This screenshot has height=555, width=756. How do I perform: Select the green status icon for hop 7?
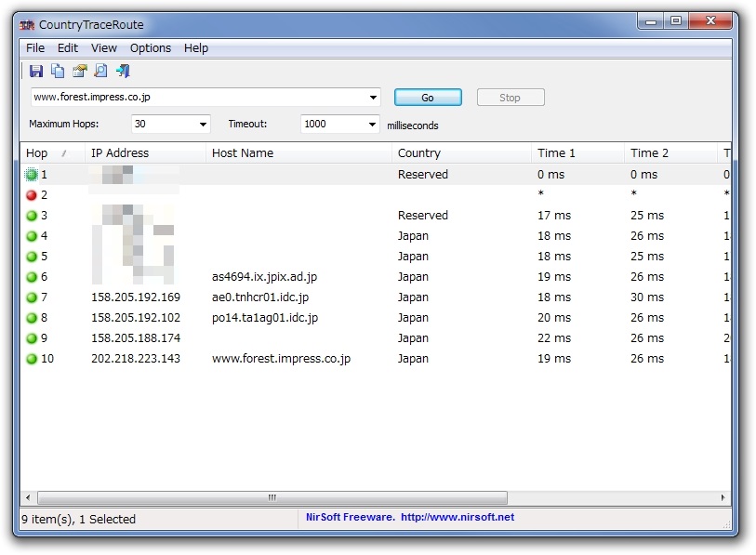coord(32,297)
